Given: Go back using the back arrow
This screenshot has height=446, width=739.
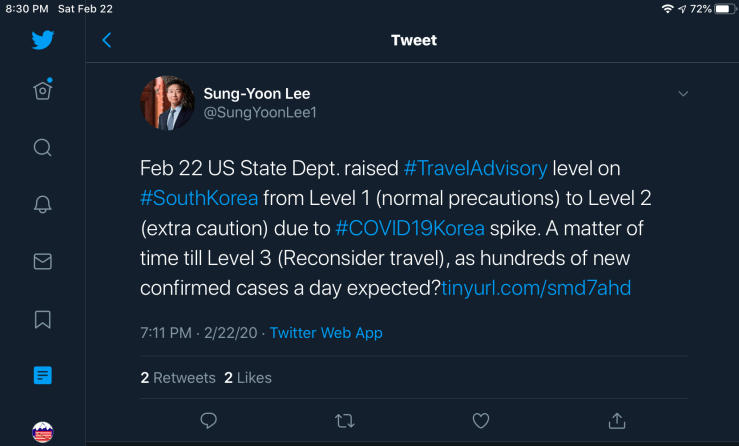Looking at the screenshot, I should click(x=107, y=41).
